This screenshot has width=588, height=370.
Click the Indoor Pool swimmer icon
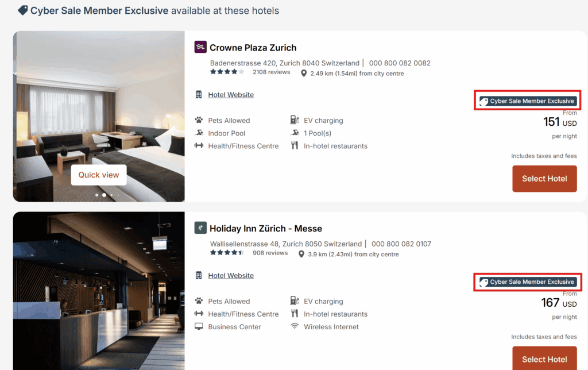(198, 133)
